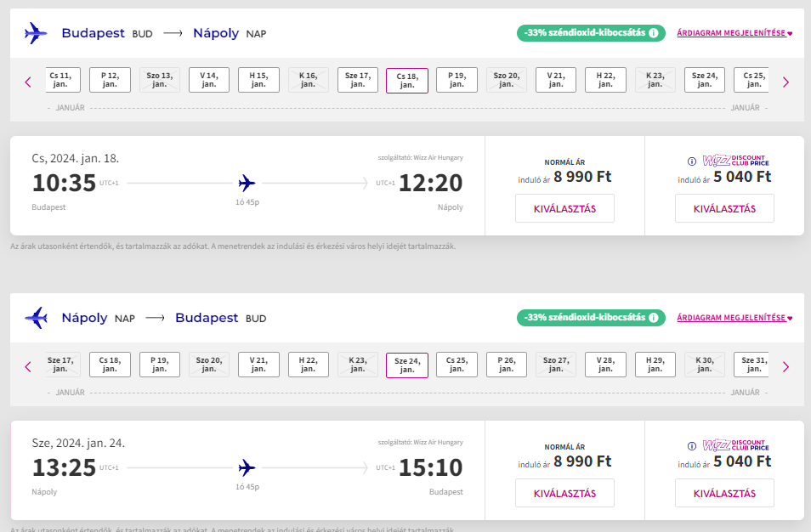Click the return date carousel next arrow

point(785,367)
